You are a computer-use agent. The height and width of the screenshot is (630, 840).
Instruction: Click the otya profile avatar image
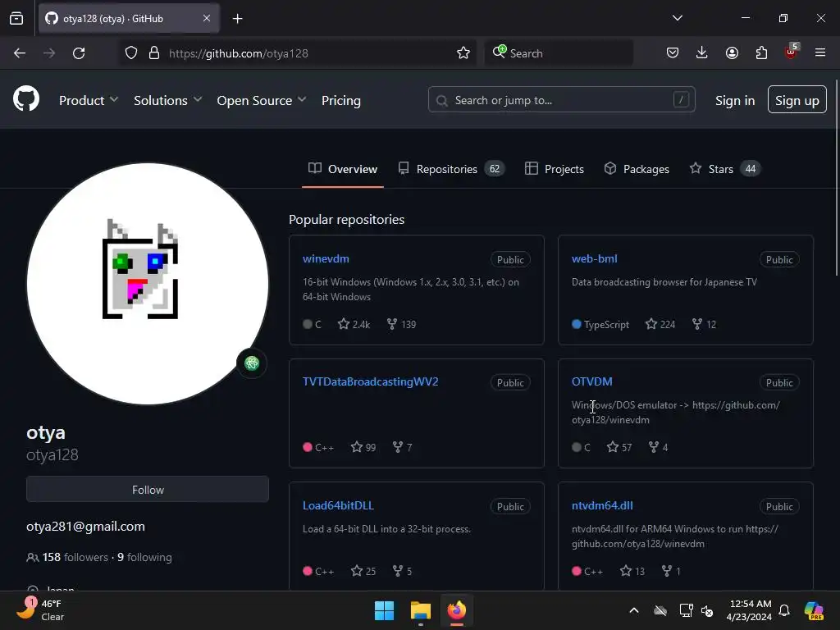click(x=148, y=284)
